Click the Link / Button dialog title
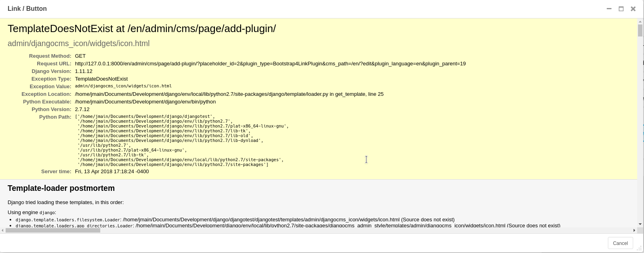This screenshot has width=644, height=253. pos(27,8)
